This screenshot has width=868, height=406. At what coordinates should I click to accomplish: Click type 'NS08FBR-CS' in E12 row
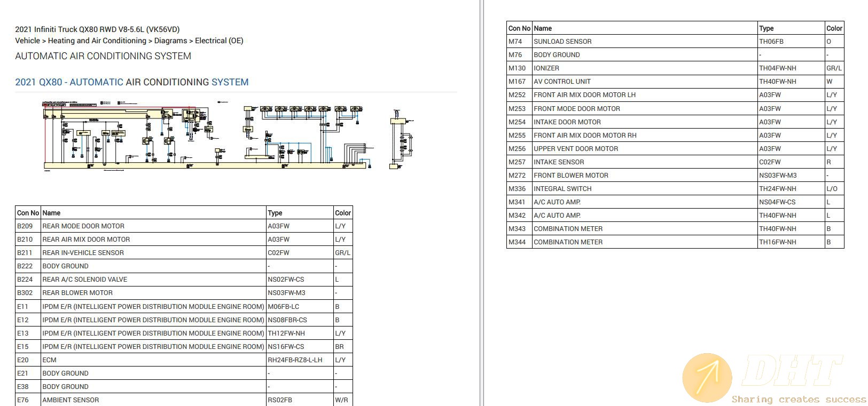300,320
